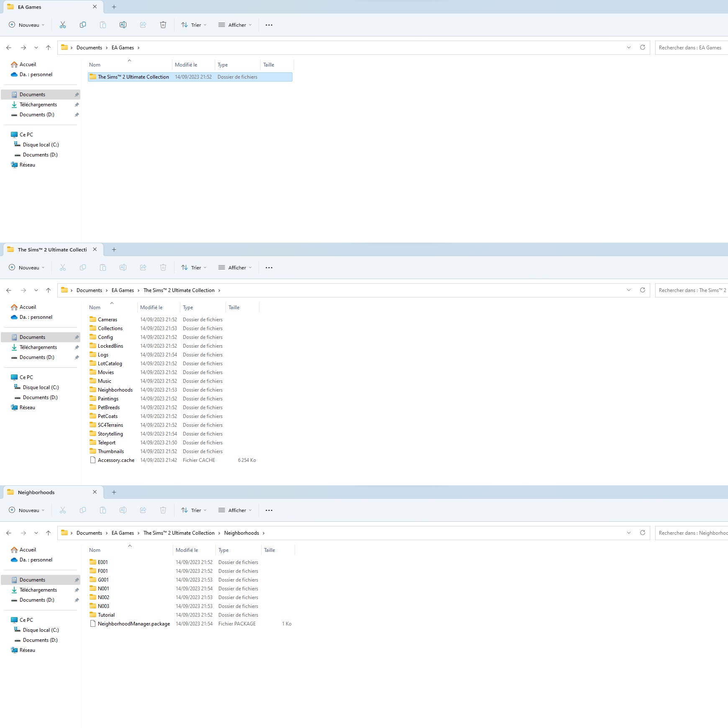The width and height of the screenshot is (728, 728).
Task: Click EA Games breadcrumb in the Neighborhoods address bar
Action: click(123, 533)
